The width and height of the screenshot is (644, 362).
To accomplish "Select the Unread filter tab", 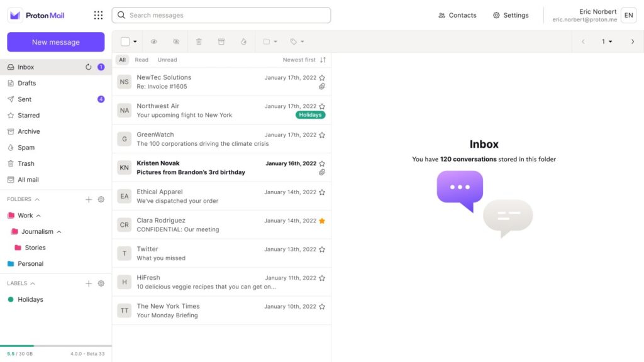I will [x=167, y=60].
